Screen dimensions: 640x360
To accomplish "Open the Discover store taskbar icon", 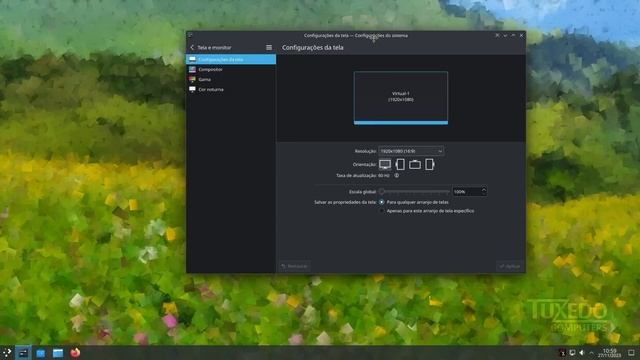I will pos(40,353).
